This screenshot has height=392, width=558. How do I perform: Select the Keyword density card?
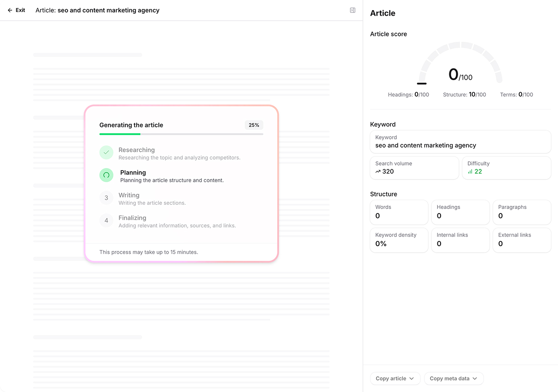tap(399, 240)
